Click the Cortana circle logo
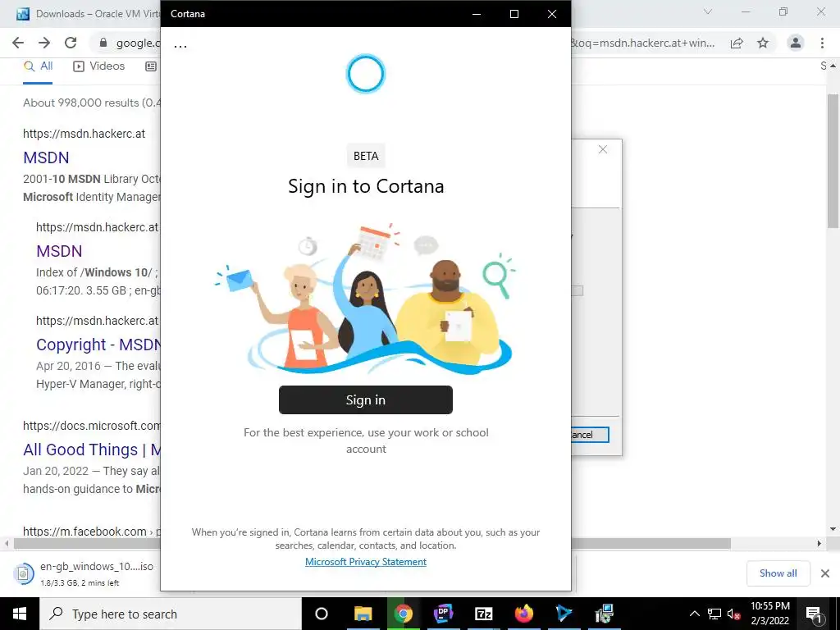The width and height of the screenshot is (840, 630). click(366, 73)
